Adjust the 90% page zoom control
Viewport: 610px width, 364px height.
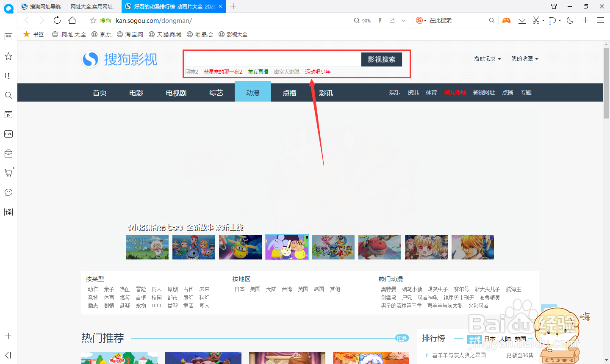pos(362,20)
